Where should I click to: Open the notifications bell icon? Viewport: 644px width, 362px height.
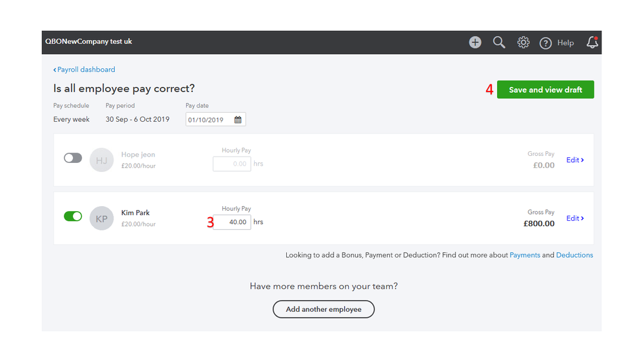592,43
